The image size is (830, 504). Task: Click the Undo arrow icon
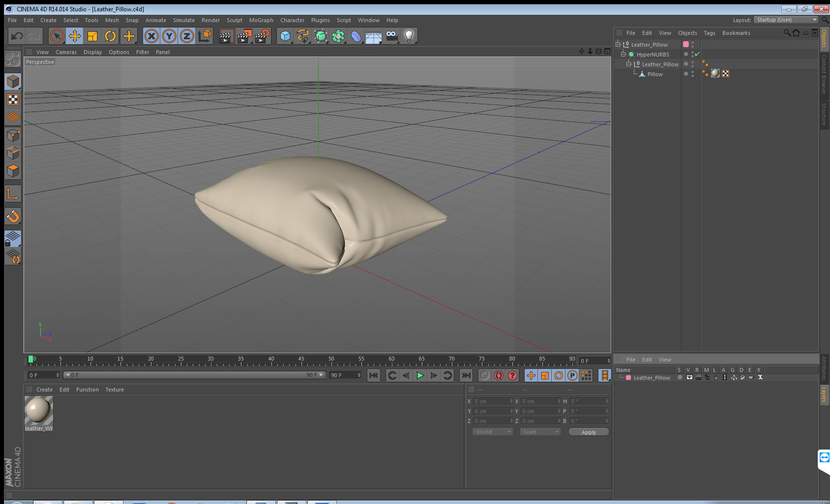pyautogui.click(x=17, y=36)
